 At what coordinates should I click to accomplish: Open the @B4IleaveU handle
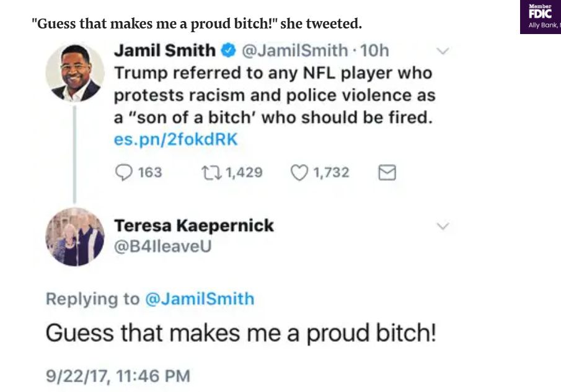point(163,246)
